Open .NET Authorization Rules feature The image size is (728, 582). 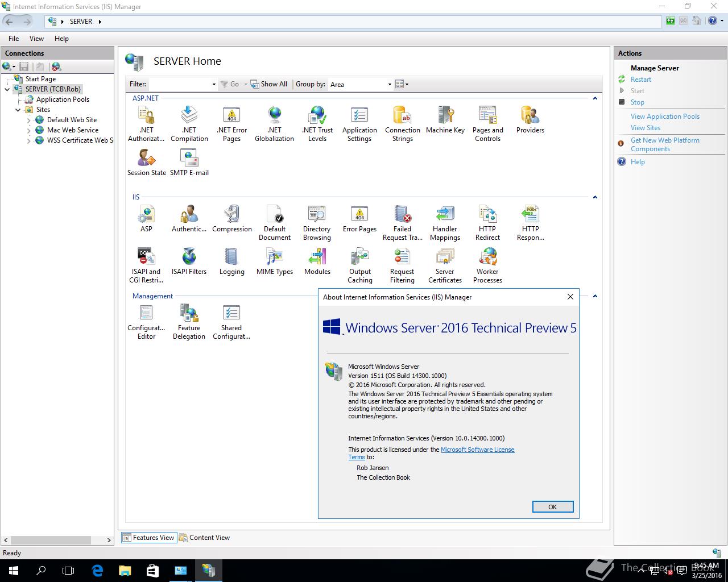(x=146, y=123)
